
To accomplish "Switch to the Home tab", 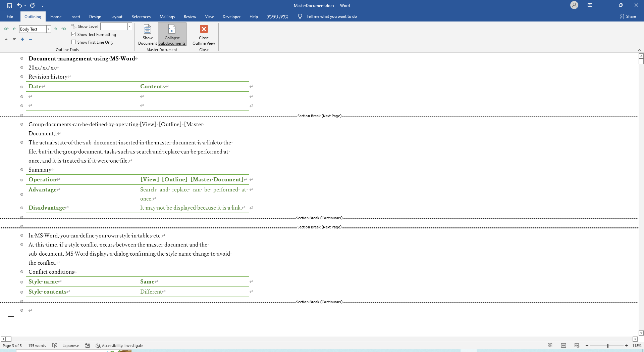I will point(56,16).
